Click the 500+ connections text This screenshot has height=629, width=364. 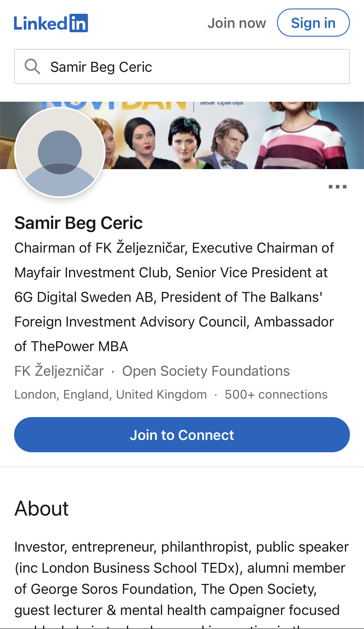coord(276,395)
